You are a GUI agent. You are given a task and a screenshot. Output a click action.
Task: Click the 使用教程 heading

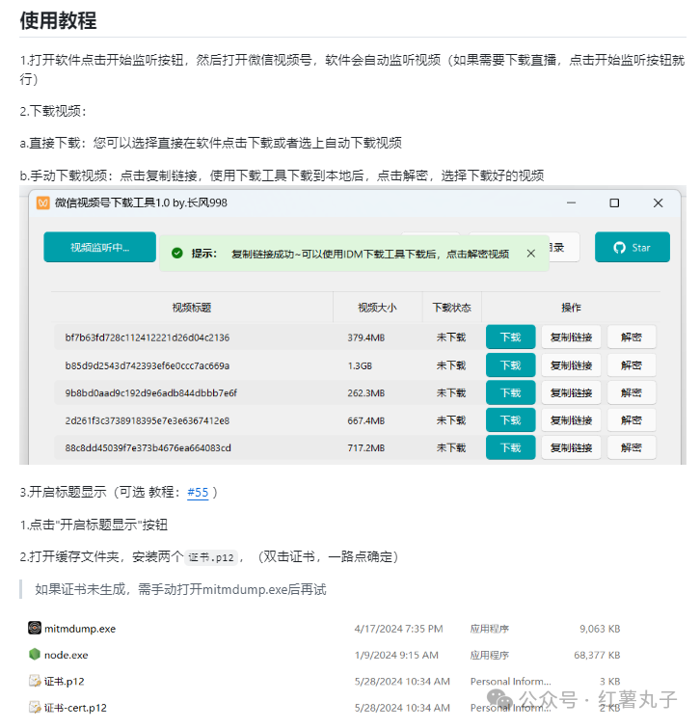(58, 20)
